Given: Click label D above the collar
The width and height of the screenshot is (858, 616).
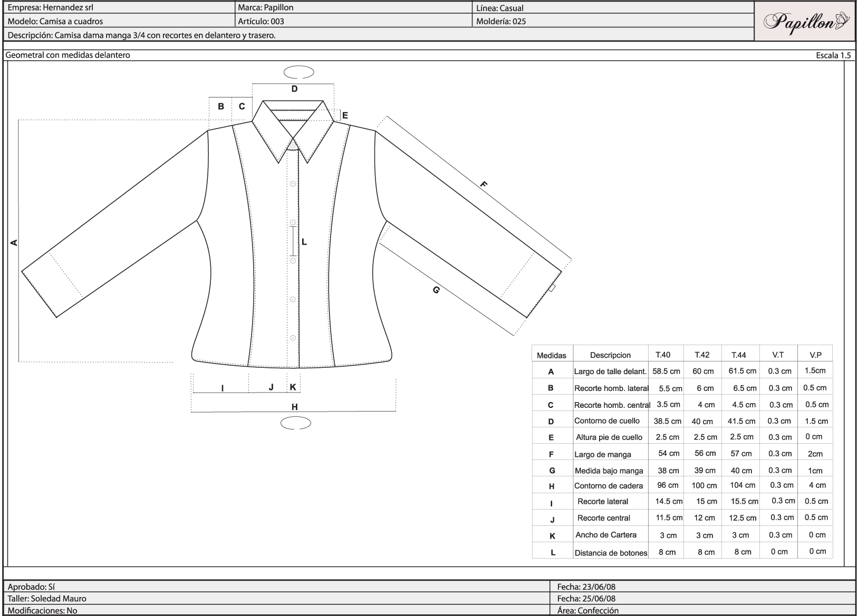Looking at the screenshot, I should [294, 89].
